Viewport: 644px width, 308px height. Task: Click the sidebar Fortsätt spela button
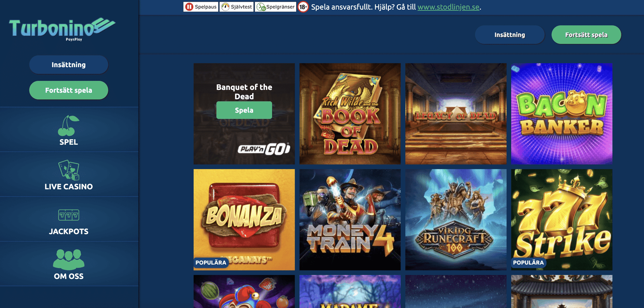coord(69,90)
